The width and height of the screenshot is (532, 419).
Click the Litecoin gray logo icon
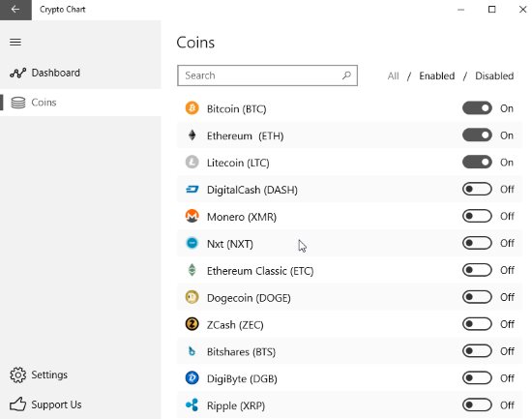click(192, 163)
